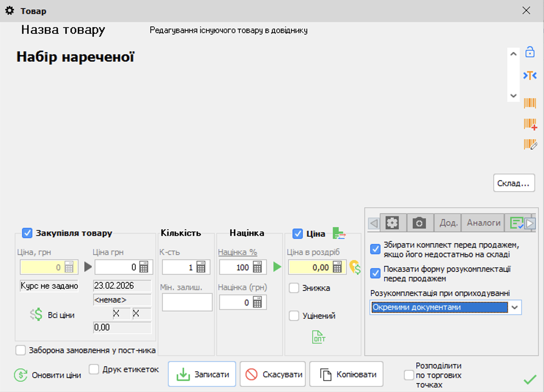Click the text merge icon under lock
Image resolution: width=544 pixels, height=392 pixels.
[x=530, y=75]
